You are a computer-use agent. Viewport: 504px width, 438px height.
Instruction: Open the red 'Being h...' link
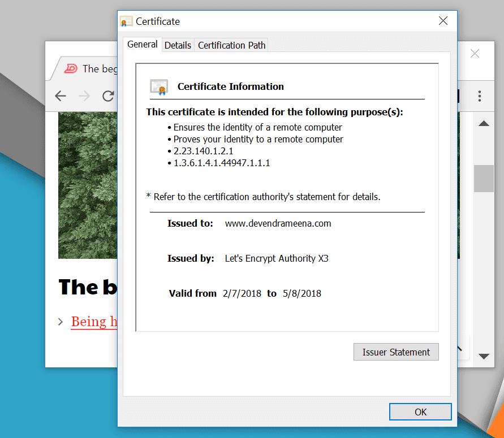[x=94, y=322]
